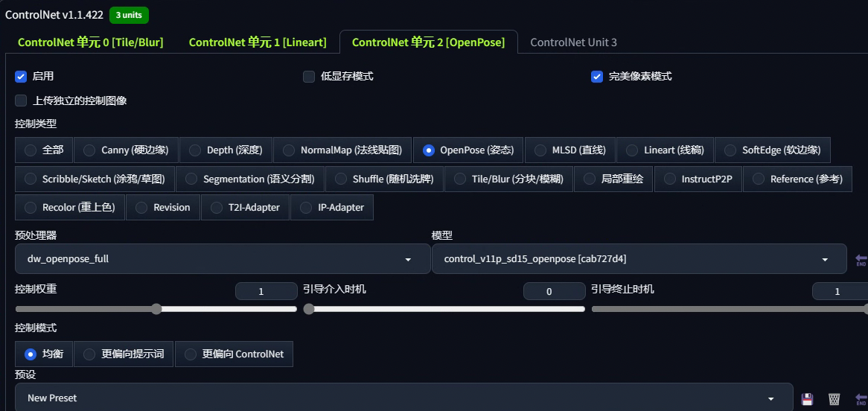The height and width of the screenshot is (411, 868).
Task: Click the ControlNet v1.1.422 header title
Action: (x=54, y=15)
